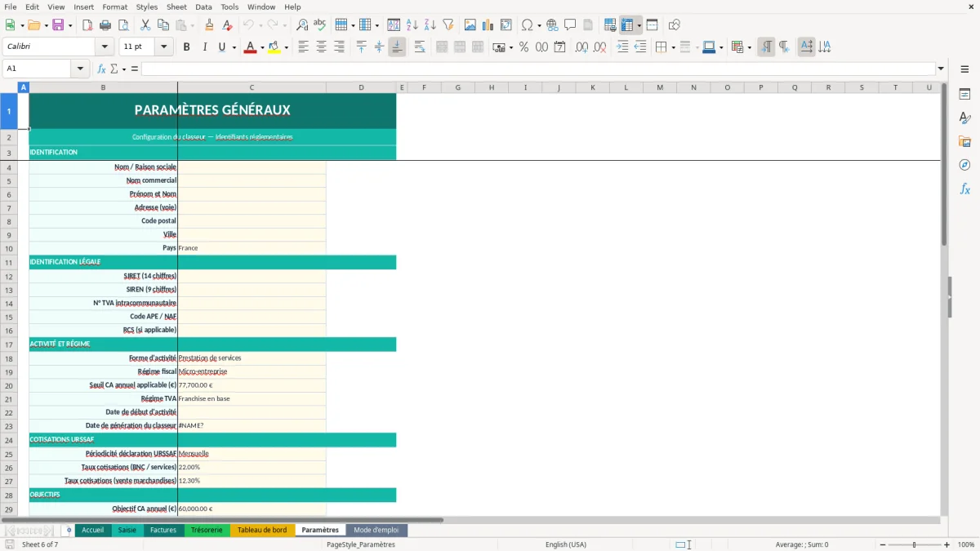Insert hyperlink icon
Image resolution: width=980 pixels, height=551 pixels.
click(552, 25)
